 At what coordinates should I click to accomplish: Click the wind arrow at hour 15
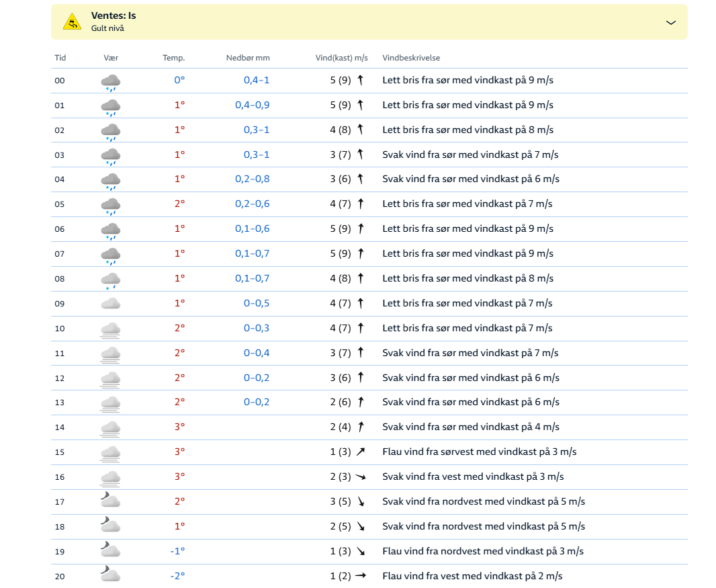click(x=361, y=452)
